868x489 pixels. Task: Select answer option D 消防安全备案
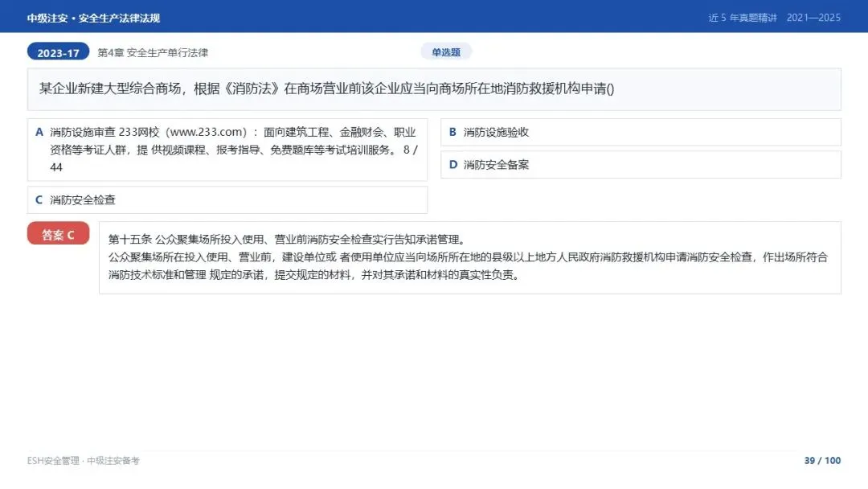click(x=641, y=165)
